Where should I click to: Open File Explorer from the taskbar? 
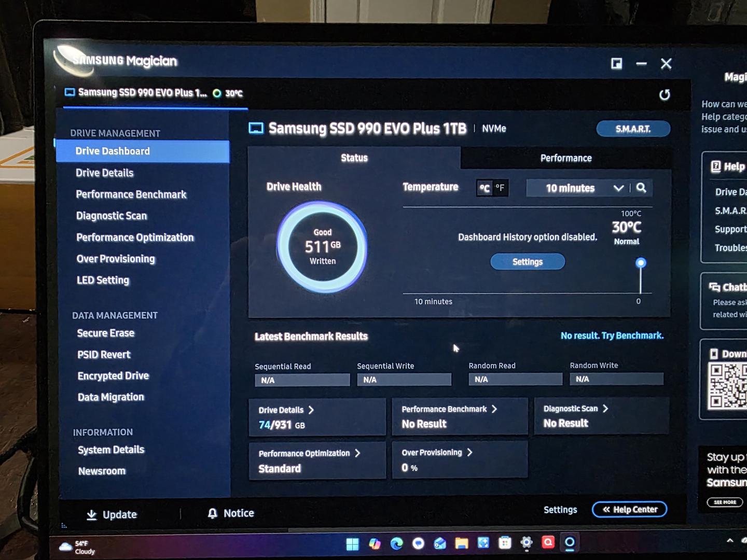[461, 543]
